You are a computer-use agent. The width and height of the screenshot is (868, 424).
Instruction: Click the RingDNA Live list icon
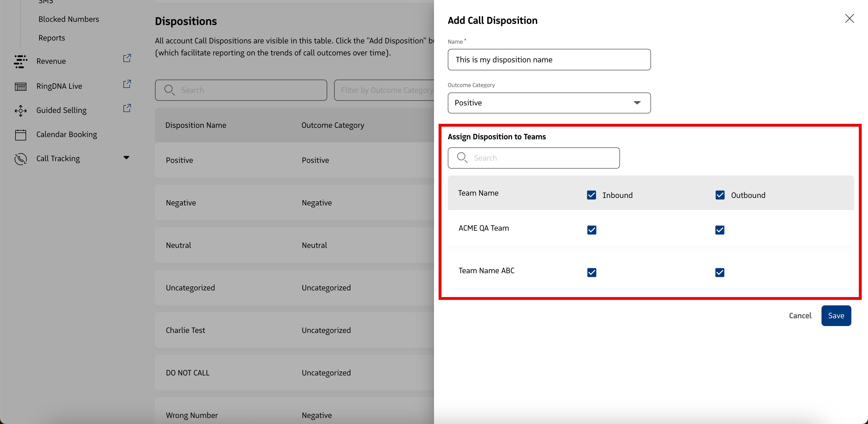click(21, 87)
